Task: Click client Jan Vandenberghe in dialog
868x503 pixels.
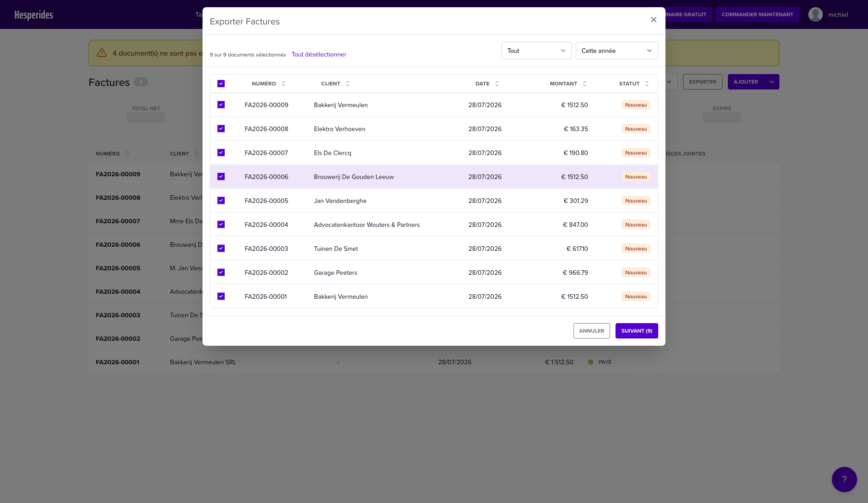Action: [x=340, y=201]
